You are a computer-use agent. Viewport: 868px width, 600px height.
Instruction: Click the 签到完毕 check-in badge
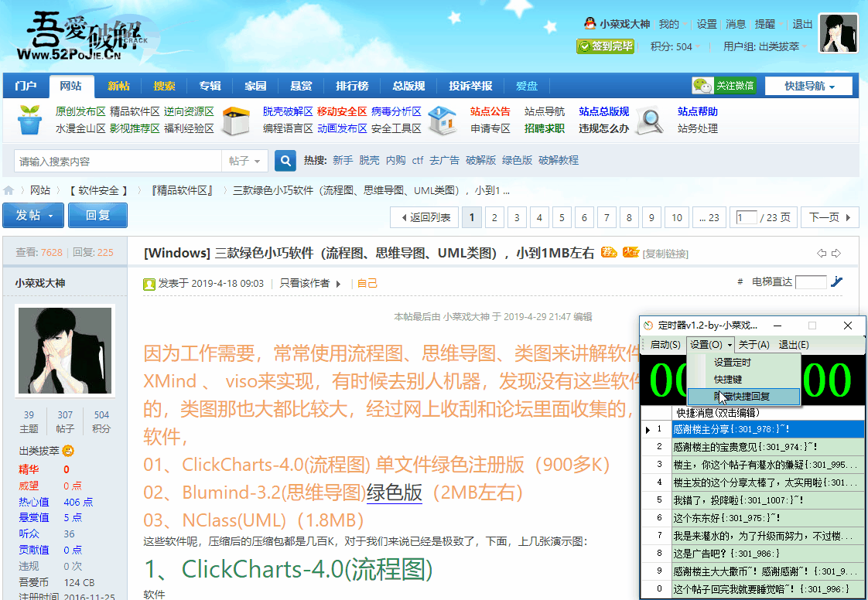pos(606,47)
